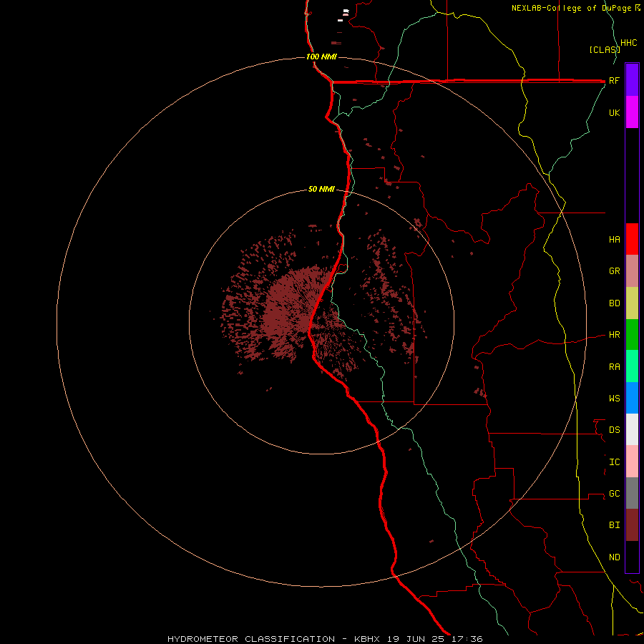Click the red HA legend color swatch
Screen dimensions: 644x644
632,239
